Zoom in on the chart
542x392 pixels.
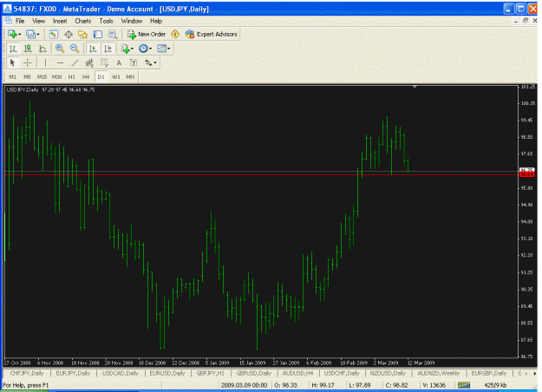pos(60,49)
